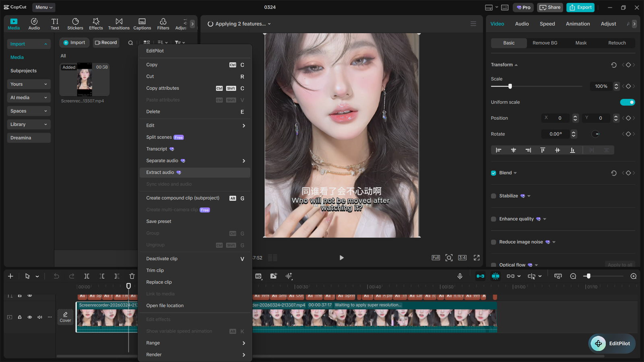
Task: Click the Undo icon above the timeline
Action: coord(56,276)
